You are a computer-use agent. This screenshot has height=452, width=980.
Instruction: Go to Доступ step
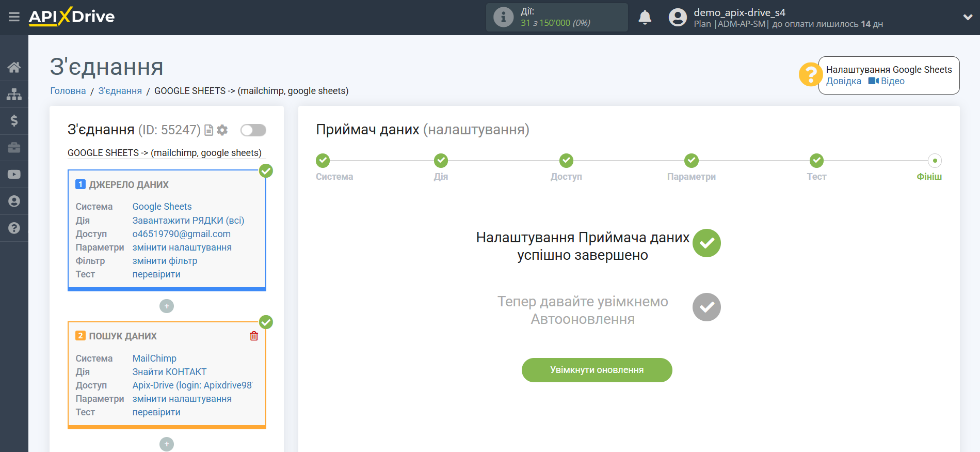click(567, 161)
